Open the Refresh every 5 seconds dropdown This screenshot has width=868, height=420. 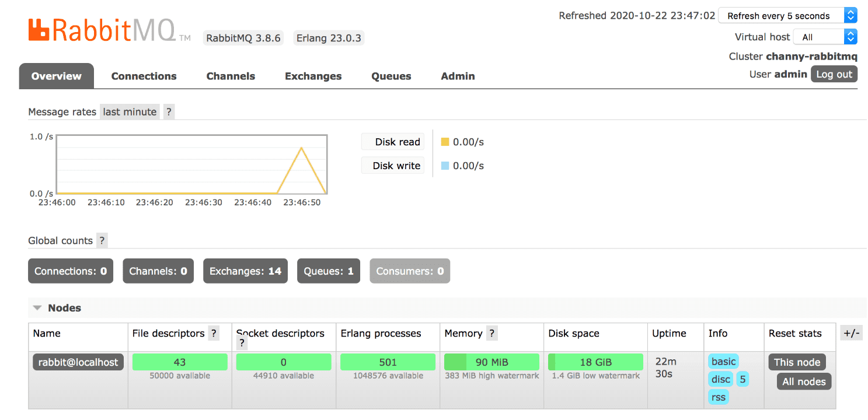point(787,16)
